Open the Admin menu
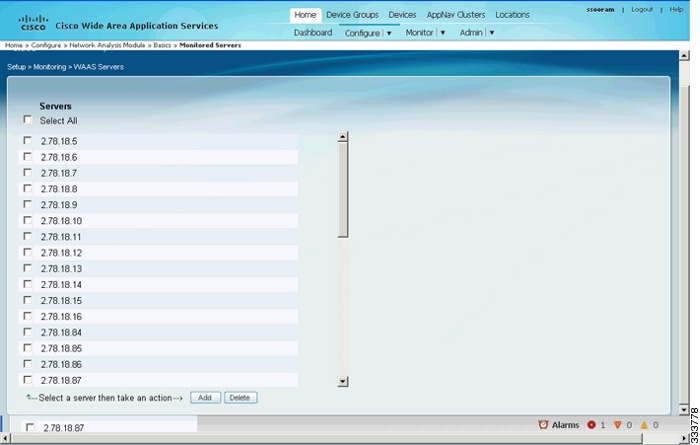 (471, 33)
